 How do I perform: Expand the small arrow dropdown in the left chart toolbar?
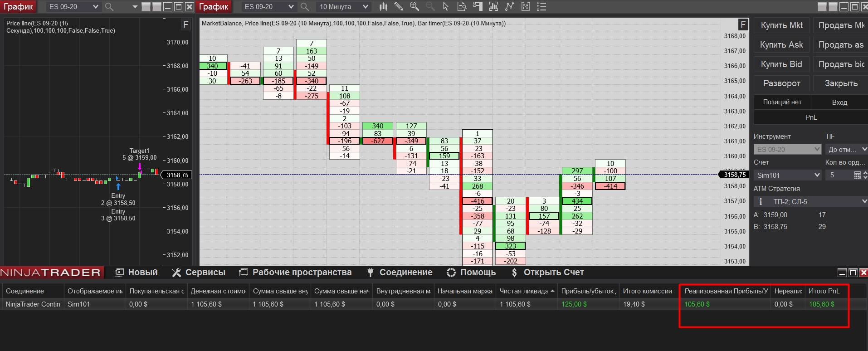tap(135, 7)
